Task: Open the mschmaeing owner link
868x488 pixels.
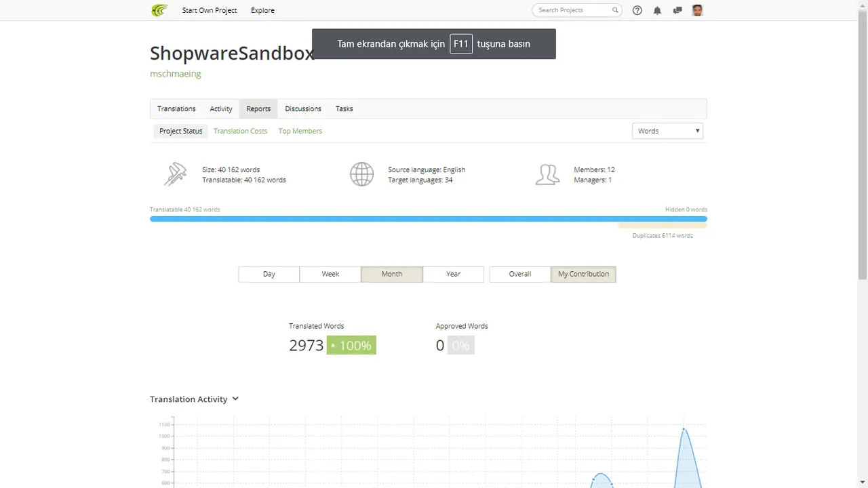Action: [176, 74]
